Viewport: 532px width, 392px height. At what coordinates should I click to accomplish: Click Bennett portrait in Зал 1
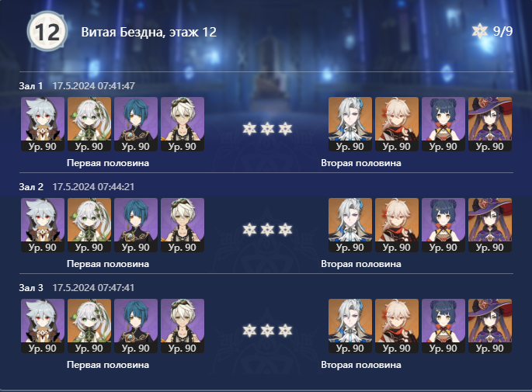click(x=183, y=123)
